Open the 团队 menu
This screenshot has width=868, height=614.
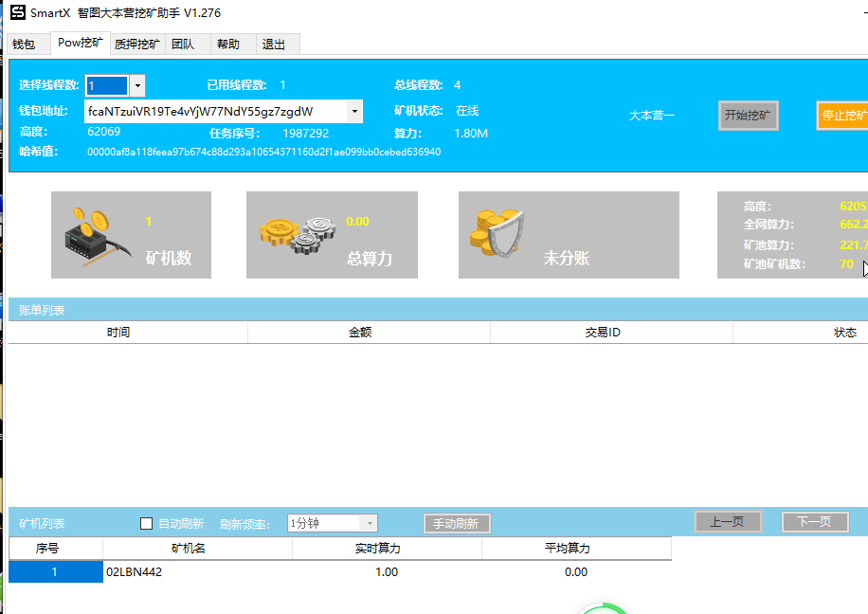click(x=186, y=44)
